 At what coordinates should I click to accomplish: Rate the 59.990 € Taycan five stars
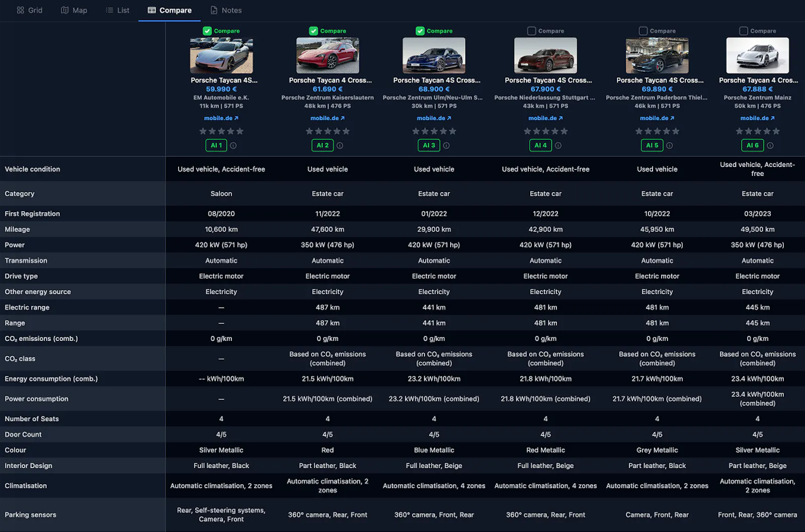point(240,131)
